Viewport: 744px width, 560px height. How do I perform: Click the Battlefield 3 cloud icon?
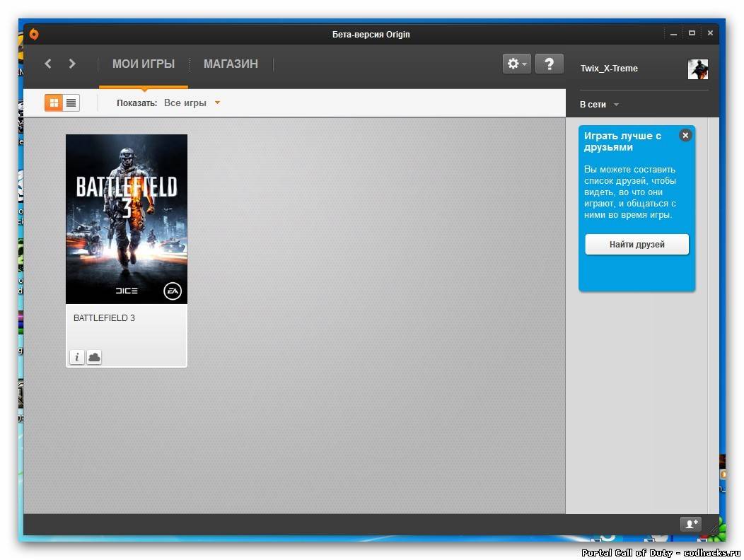coord(95,357)
